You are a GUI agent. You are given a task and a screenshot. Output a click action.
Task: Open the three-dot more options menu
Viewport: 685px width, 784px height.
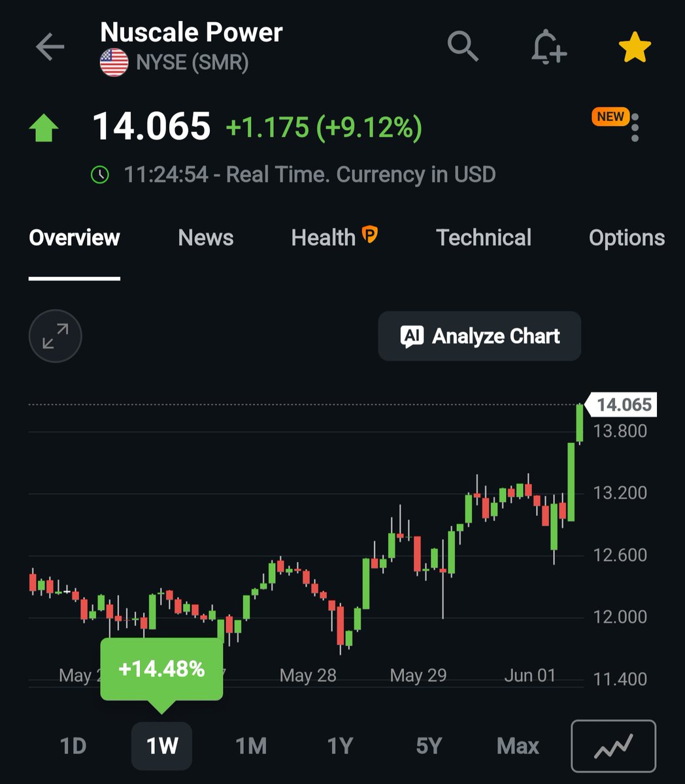coord(635,127)
